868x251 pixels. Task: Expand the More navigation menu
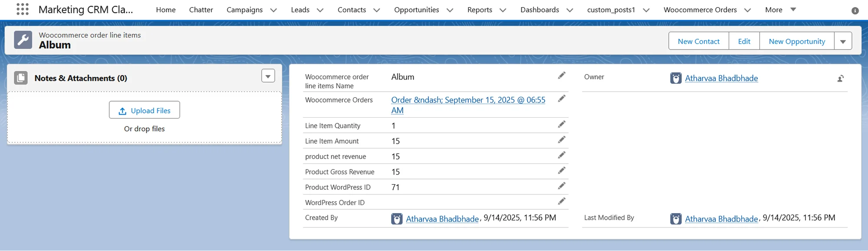click(x=780, y=10)
